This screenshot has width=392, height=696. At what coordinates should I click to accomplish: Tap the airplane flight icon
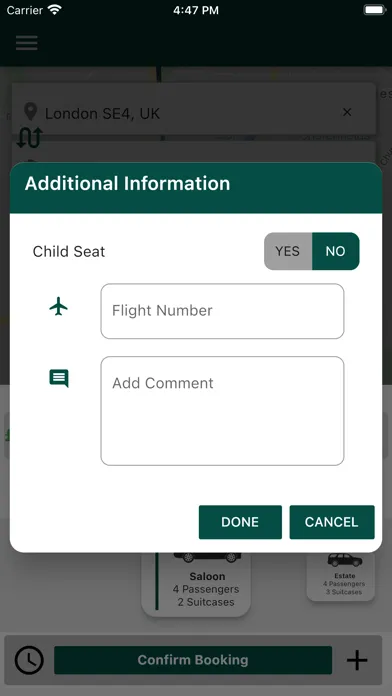pos(59,306)
